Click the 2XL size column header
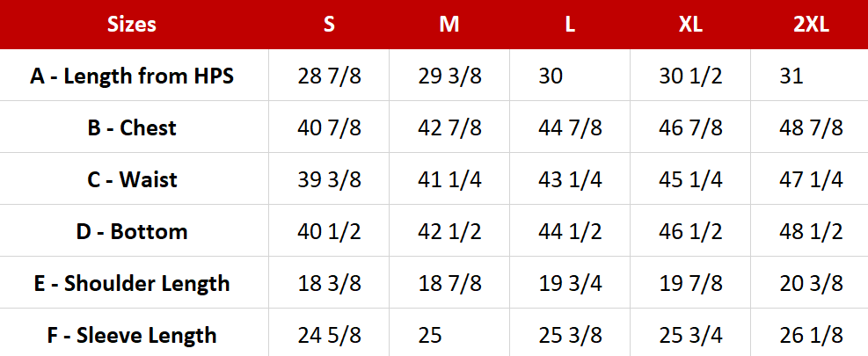Image resolution: width=868 pixels, height=356 pixels. (x=811, y=24)
